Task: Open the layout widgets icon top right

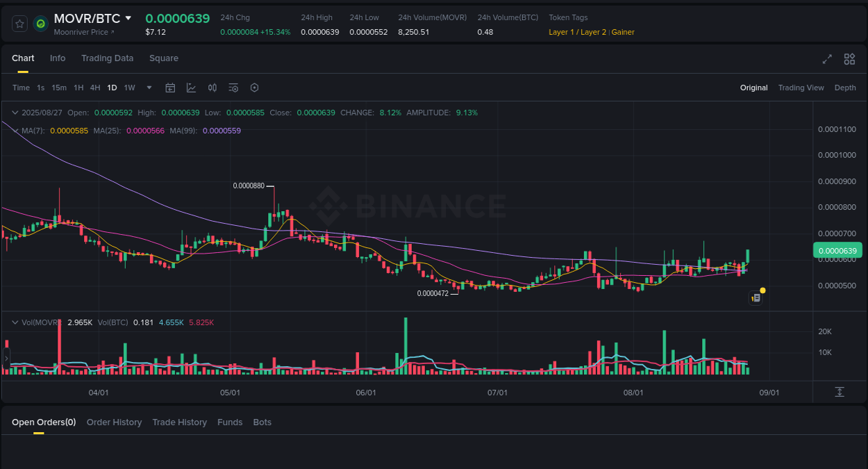Action: pyautogui.click(x=849, y=59)
